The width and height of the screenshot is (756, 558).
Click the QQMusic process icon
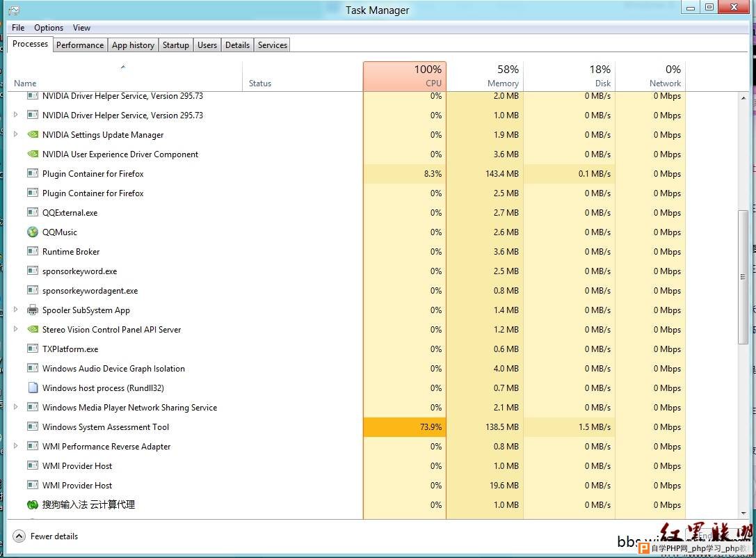(32, 232)
